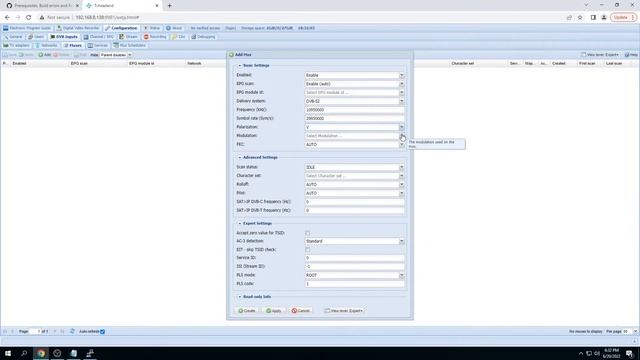Sort by EPG scan column header

click(x=79, y=63)
